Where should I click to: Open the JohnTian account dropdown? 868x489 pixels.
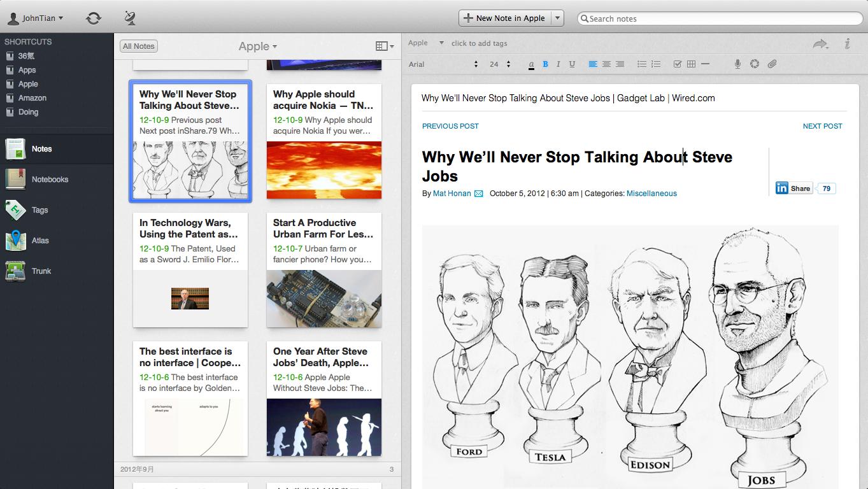(x=35, y=18)
